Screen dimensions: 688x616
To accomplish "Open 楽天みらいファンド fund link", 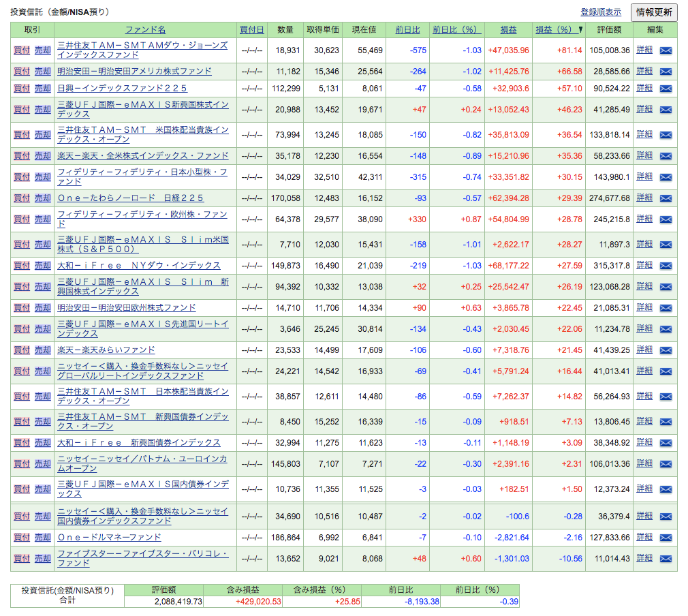I will click(x=106, y=350).
